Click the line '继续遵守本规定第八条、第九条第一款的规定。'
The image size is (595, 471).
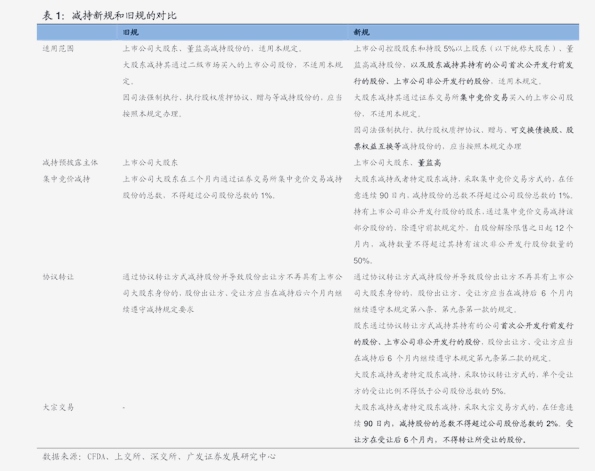pyautogui.click(x=436, y=310)
